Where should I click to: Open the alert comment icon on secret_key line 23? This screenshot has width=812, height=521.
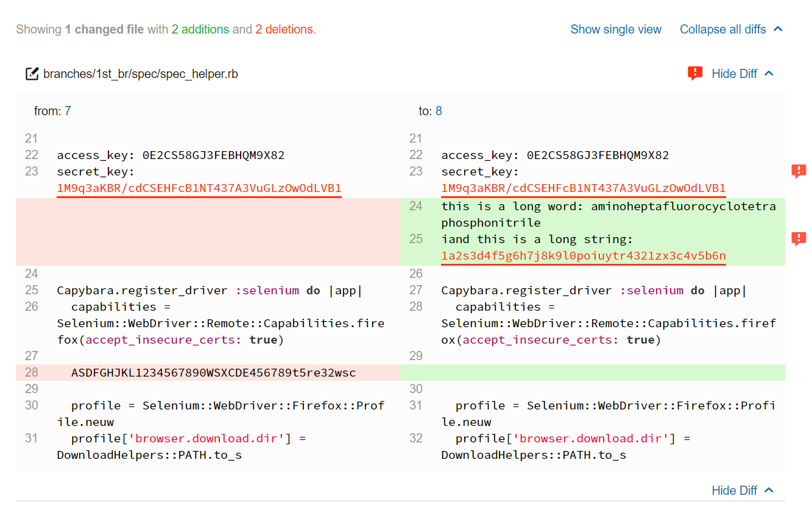point(798,171)
